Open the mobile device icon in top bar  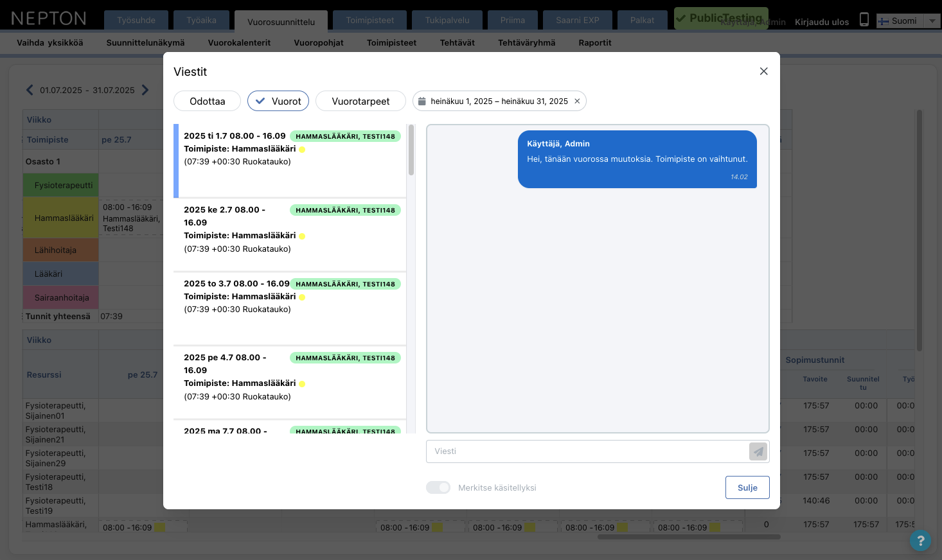pos(864,20)
